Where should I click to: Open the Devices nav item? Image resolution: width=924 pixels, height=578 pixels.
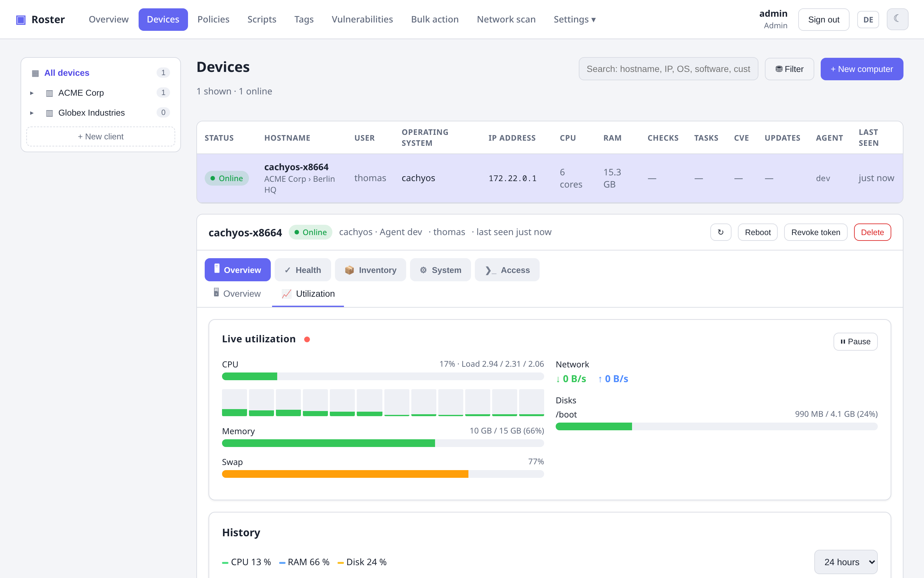[163, 20]
